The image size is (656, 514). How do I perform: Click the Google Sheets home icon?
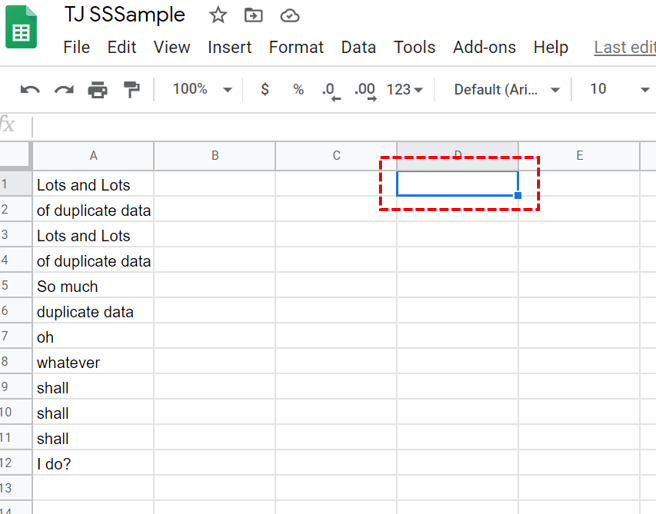click(x=21, y=30)
